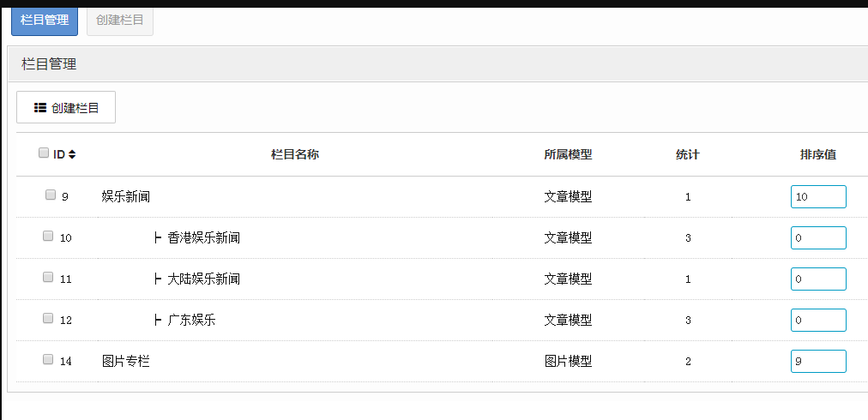Focus the sort value field for 香港娱乐新闻
The height and width of the screenshot is (420, 868).
click(x=818, y=238)
